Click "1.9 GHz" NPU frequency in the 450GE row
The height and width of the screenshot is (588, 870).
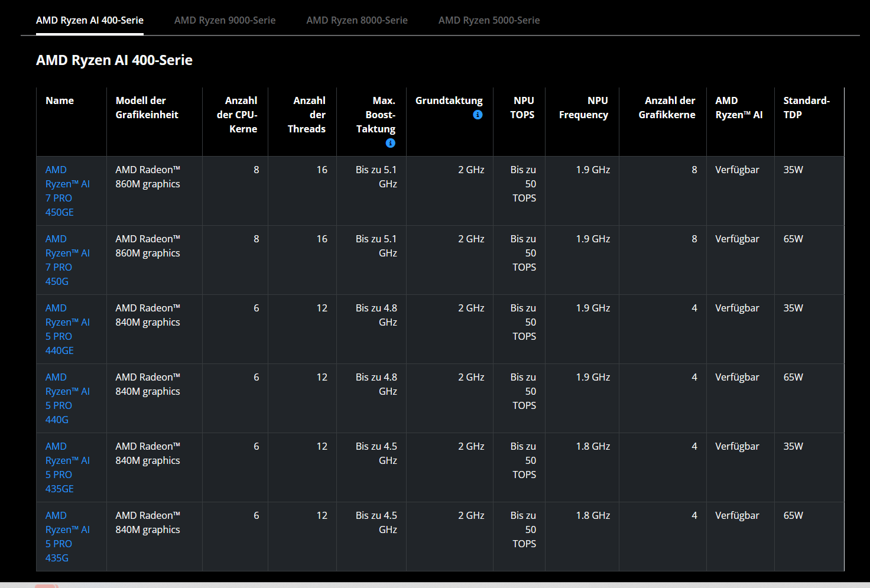[x=593, y=170]
